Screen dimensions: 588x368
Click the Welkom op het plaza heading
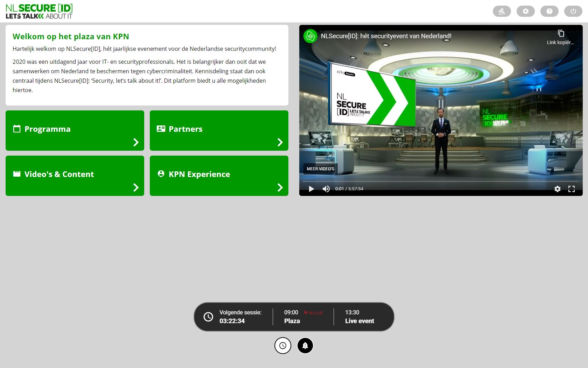[x=71, y=36]
